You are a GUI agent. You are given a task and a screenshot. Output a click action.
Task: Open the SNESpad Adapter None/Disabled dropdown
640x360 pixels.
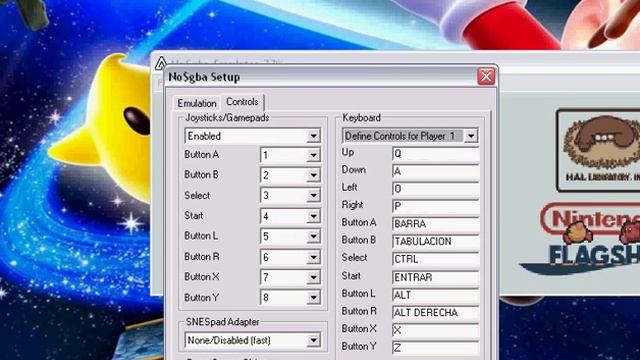tap(252, 340)
